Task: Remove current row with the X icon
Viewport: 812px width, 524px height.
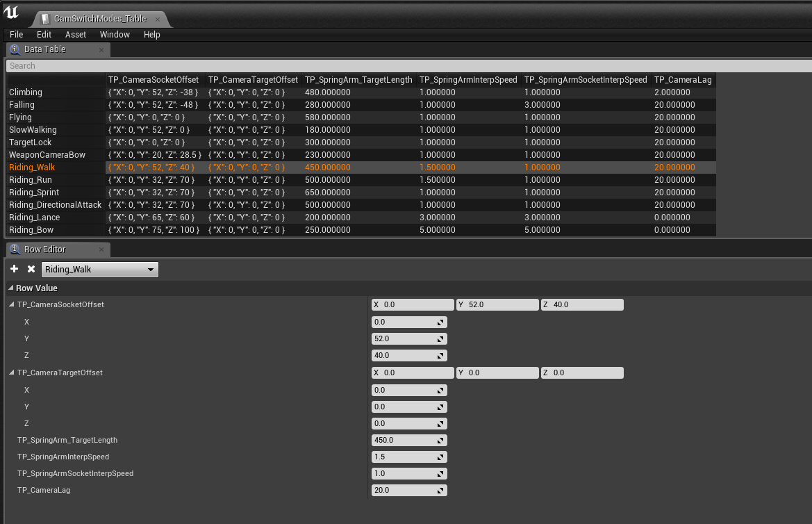Action: pos(31,269)
